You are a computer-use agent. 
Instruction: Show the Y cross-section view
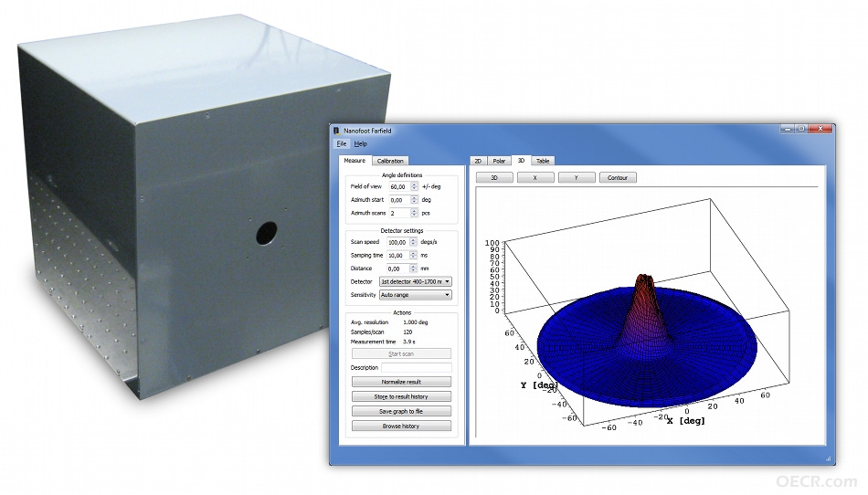pyautogui.click(x=577, y=177)
